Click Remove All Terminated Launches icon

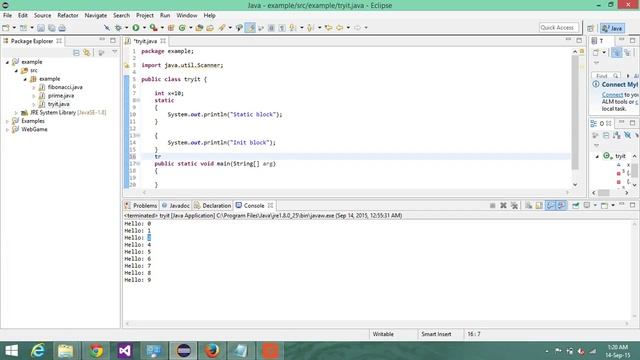514,205
